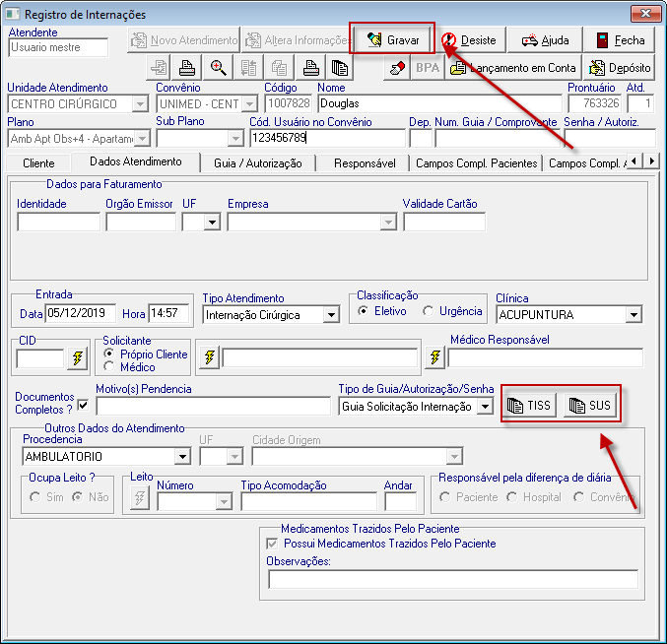Click the stacked documents icon in toolbar
This screenshot has width=667, height=644.
pyautogui.click(x=340, y=68)
